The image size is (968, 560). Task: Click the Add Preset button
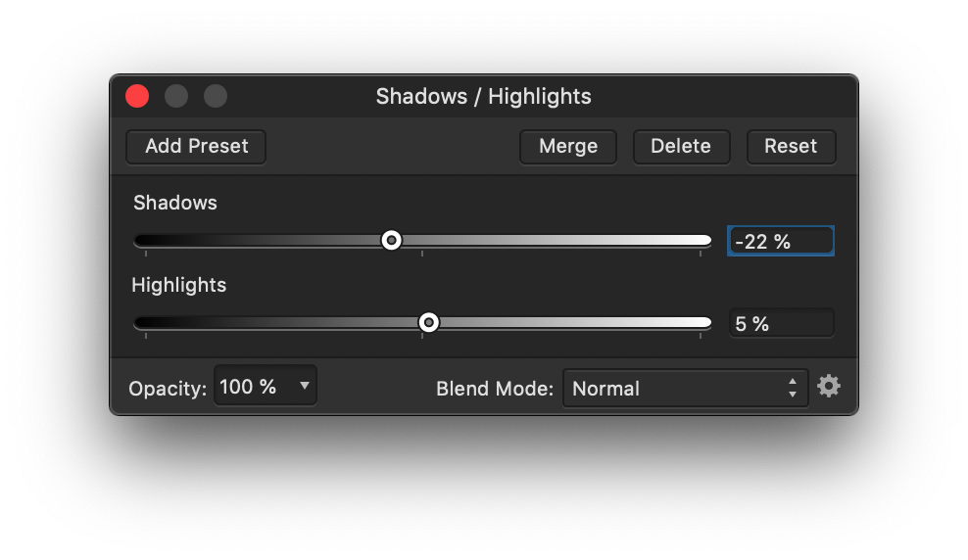pyautogui.click(x=196, y=147)
